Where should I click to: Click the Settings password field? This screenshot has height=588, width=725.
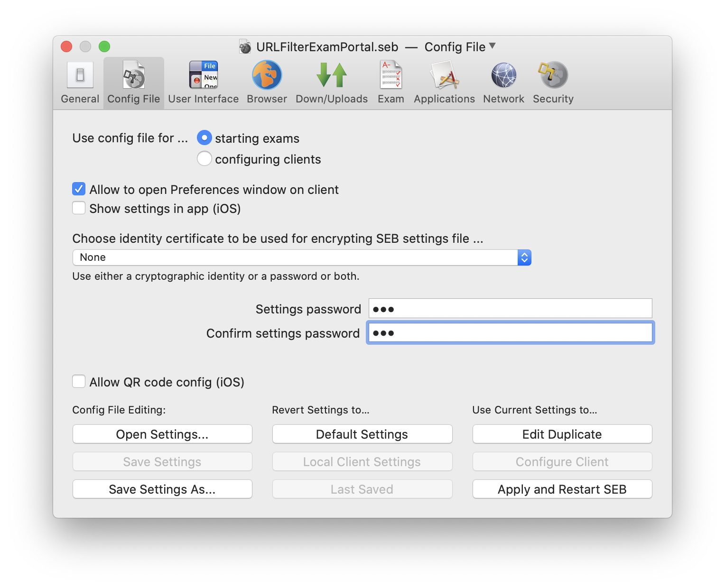coord(510,308)
